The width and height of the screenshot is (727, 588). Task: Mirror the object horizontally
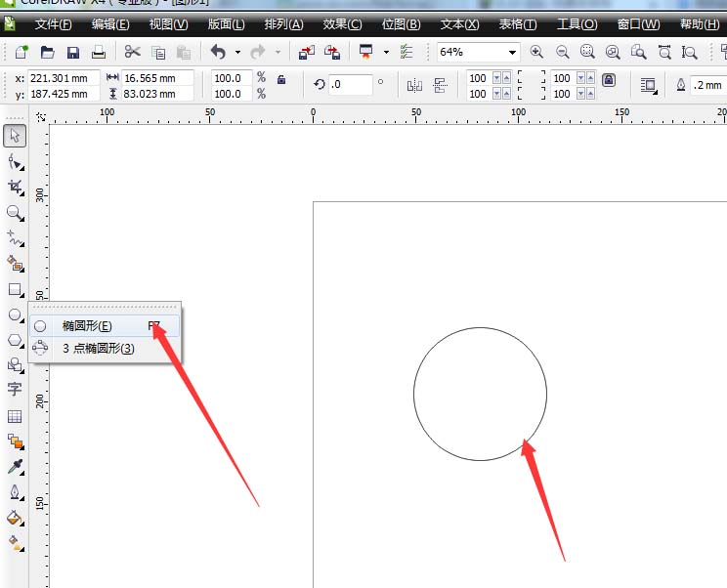point(414,85)
